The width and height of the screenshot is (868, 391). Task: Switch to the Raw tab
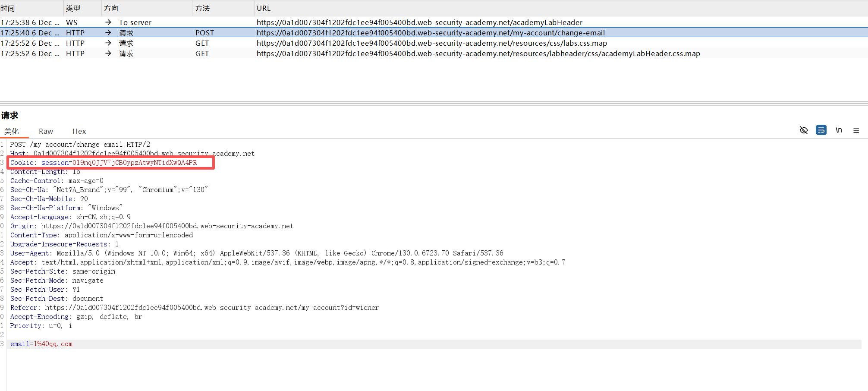tap(46, 131)
